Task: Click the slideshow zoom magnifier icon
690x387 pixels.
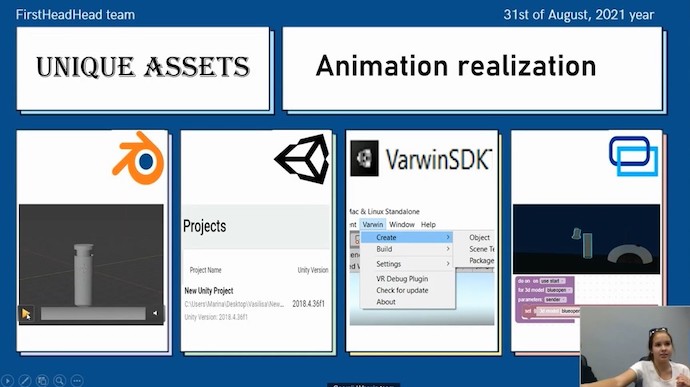Action: [x=59, y=380]
